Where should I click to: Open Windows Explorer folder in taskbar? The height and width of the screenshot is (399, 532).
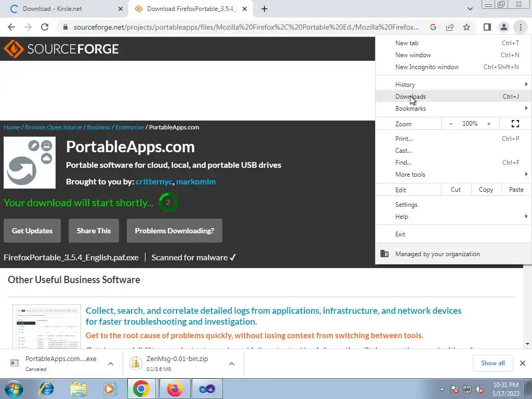78,389
